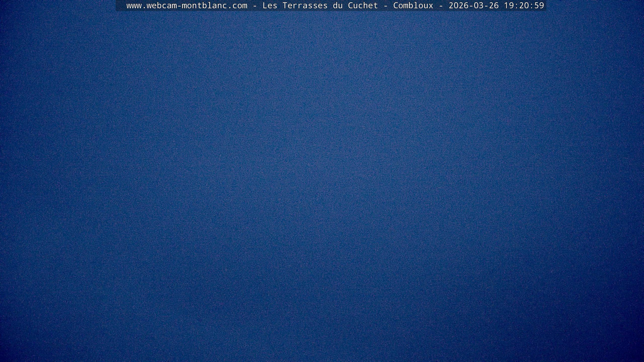The height and width of the screenshot is (362, 644).
Task: Click the word 'webcam' in the URL
Action: point(162,6)
